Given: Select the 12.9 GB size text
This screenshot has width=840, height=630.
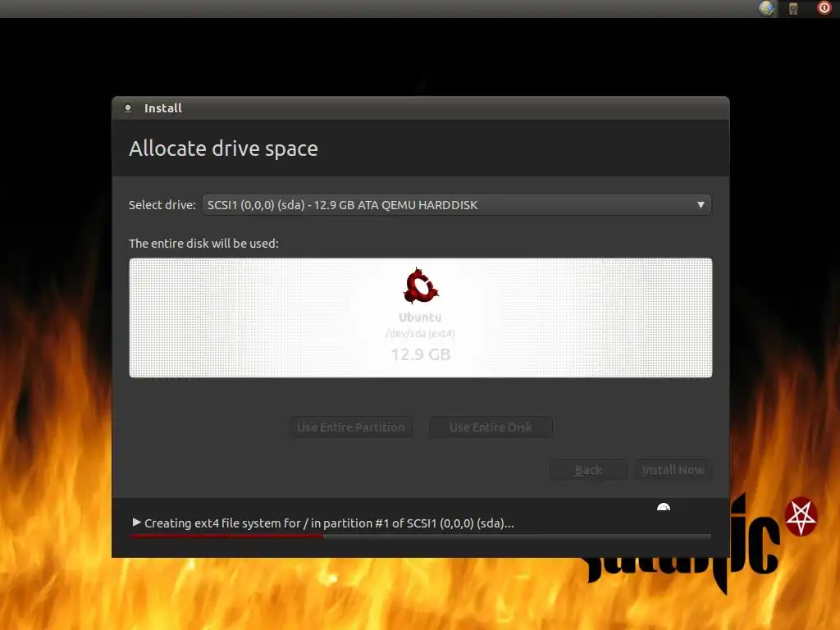Looking at the screenshot, I should [421, 354].
